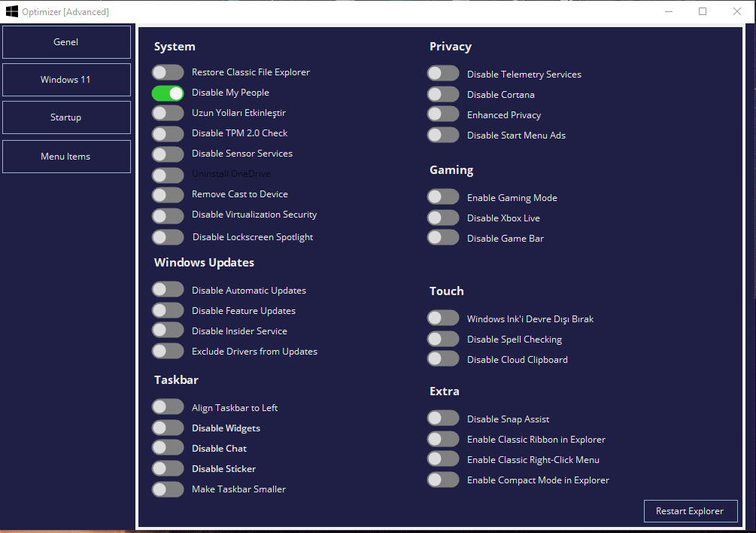
Task: Turn on Make Taskbar Smaller
Action: [x=168, y=488]
